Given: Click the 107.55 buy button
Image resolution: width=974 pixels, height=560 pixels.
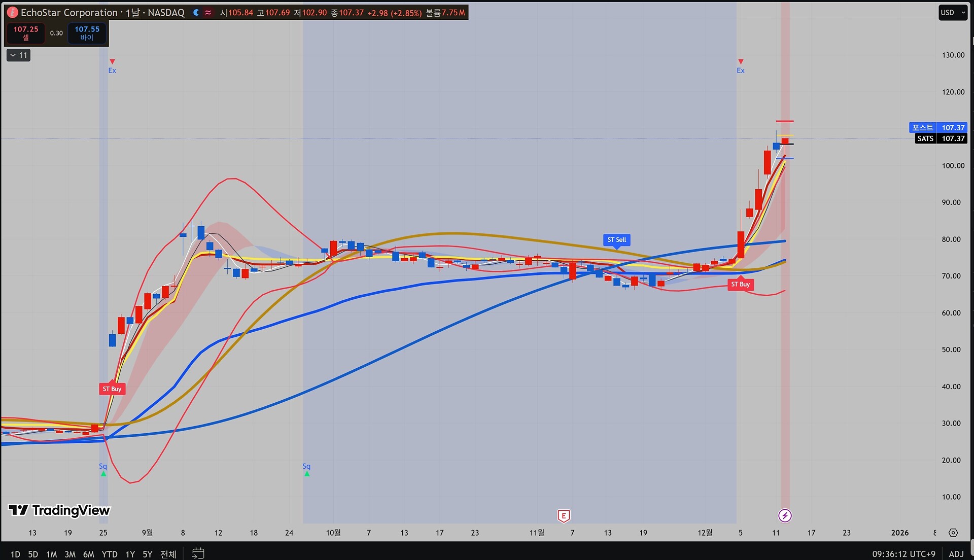Looking at the screenshot, I should coord(87,33).
